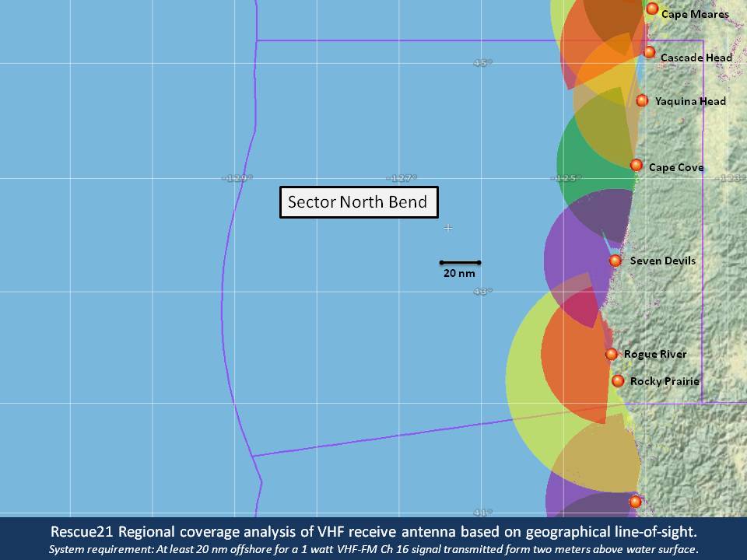Click the Rocky Prairie station marker

(618, 380)
